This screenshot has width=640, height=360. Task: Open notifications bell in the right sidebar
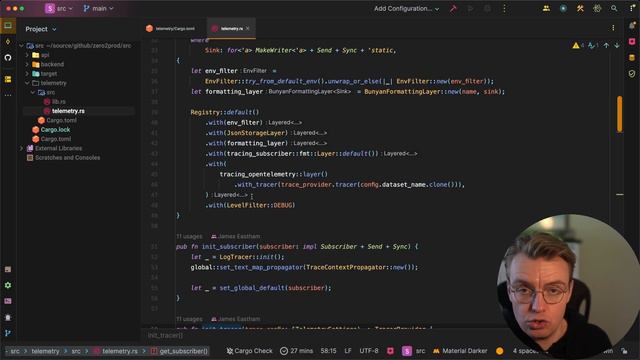632,25
